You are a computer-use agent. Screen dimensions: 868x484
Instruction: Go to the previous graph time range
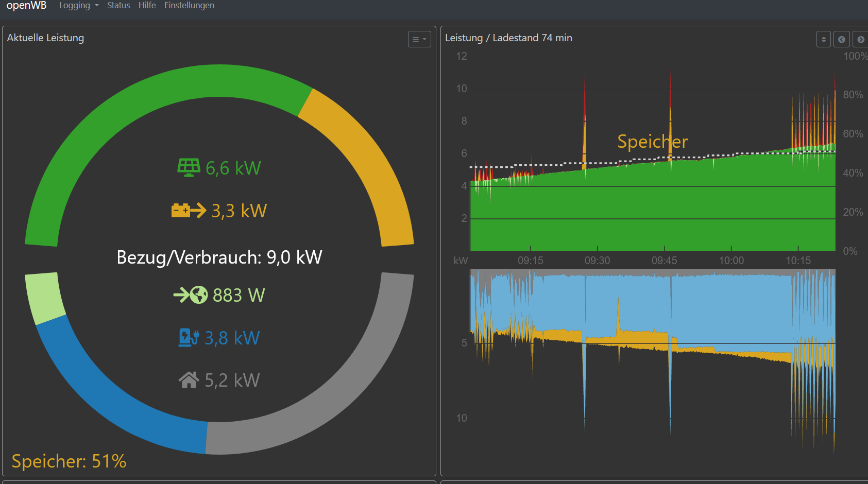[842, 39]
